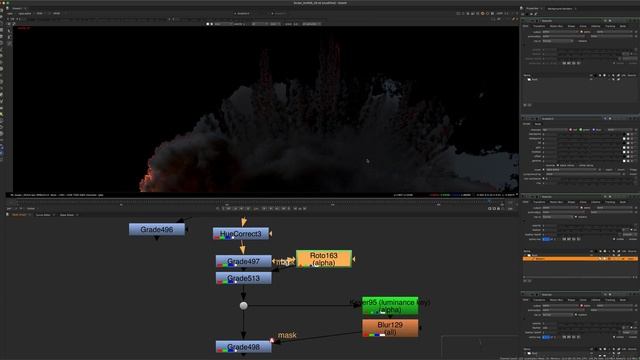Select the Grade513 node

click(243, 278)
